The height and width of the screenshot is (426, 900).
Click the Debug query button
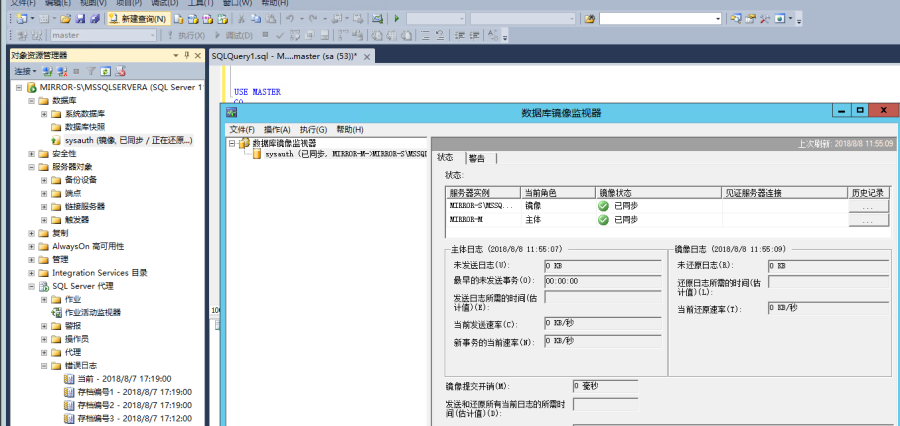pos(234,35)
